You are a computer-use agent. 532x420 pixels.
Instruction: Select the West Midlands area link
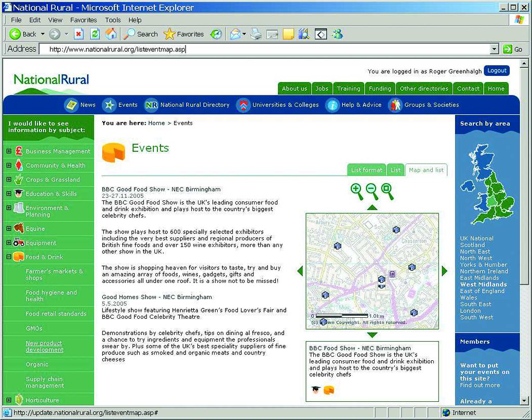pyautogui.click(x=483, y=284)
